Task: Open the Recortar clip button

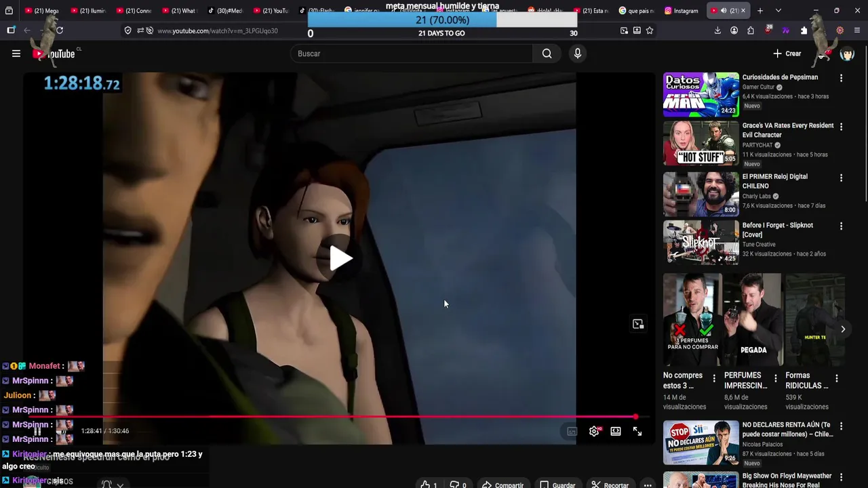Action: pyautogui.click(x=610, y=485)
